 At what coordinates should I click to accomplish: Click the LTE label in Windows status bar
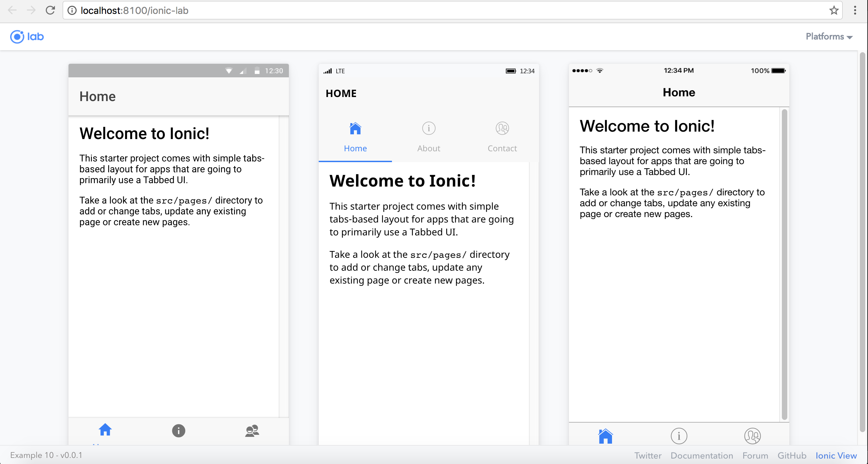tap(340, 71)
